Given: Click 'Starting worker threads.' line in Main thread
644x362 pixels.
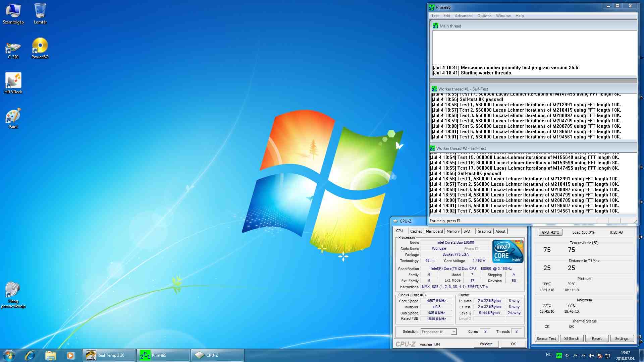Looking at the screenshot, I should pos(472,73).
